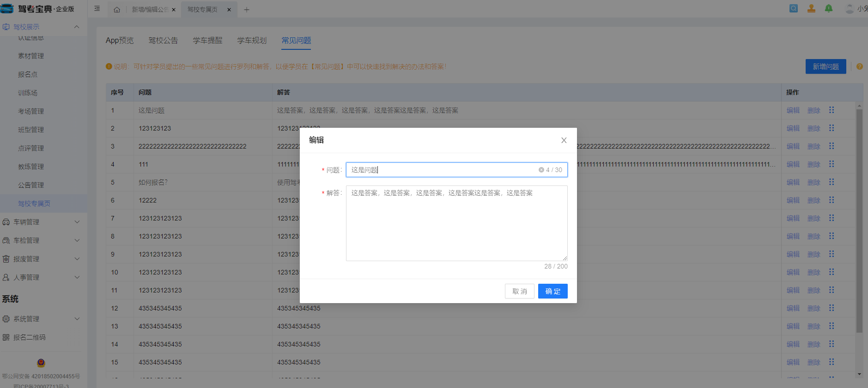
Task: Open the search icon in top bar
Action: (x=794, y=8)
